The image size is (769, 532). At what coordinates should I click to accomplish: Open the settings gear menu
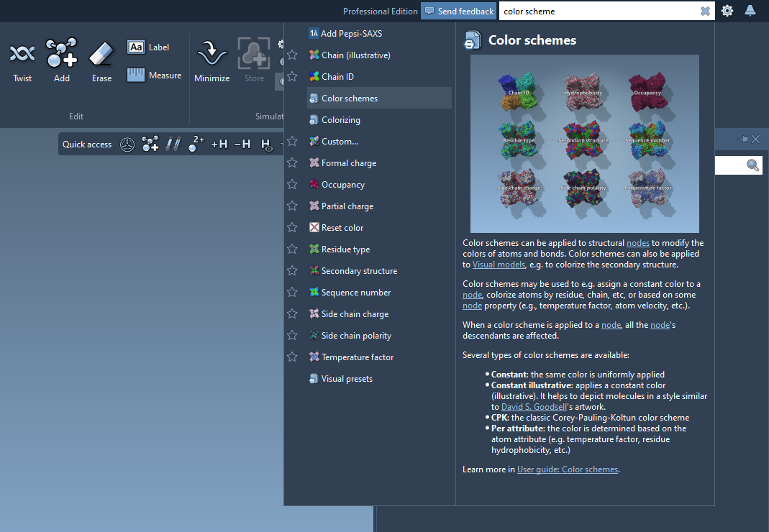pos(727,11)
